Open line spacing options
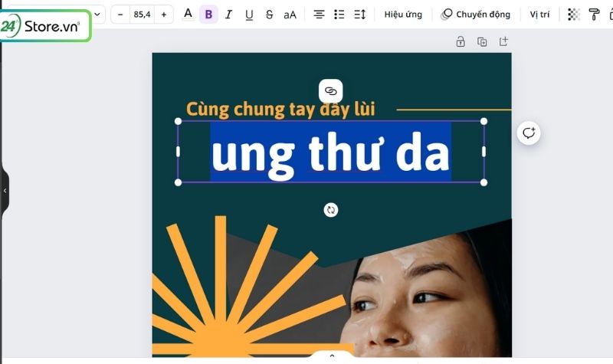The width and height of the screenshot is (613, 364). coord(359,15)
